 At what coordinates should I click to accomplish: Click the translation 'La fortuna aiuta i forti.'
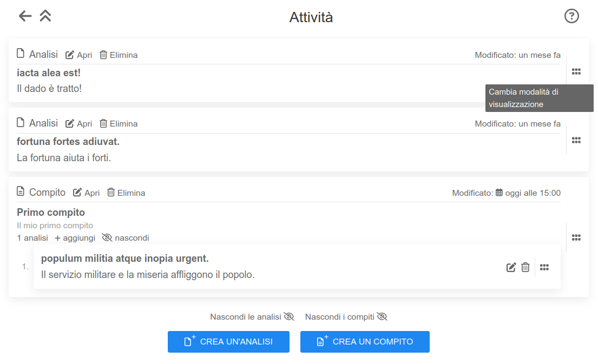point(64,158)
